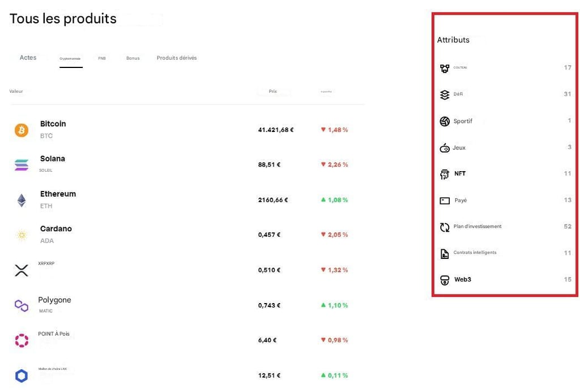Viewport: 580px width, 392px height.
Task: Click the volleyball icon beside Sportif
Action: [445, 121]
